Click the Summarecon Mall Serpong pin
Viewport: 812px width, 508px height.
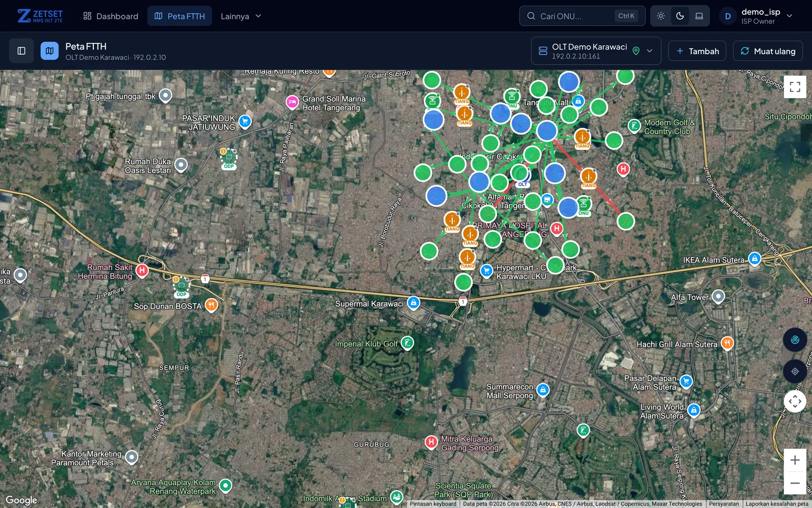[543, 391]
